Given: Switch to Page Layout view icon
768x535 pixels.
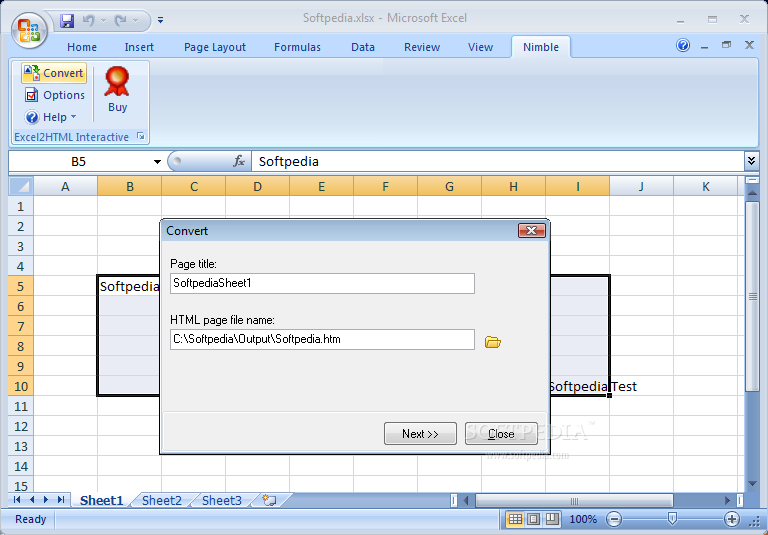Looking at the screenshot, I should click(533, 519).
